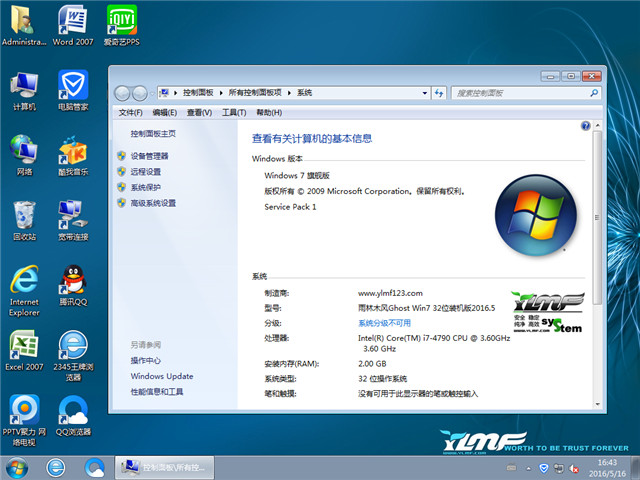Viewport: 640px width, 480px height.
Task: Click the 控制面板 breadcrumb segment
Action: (x=198, y=93)
